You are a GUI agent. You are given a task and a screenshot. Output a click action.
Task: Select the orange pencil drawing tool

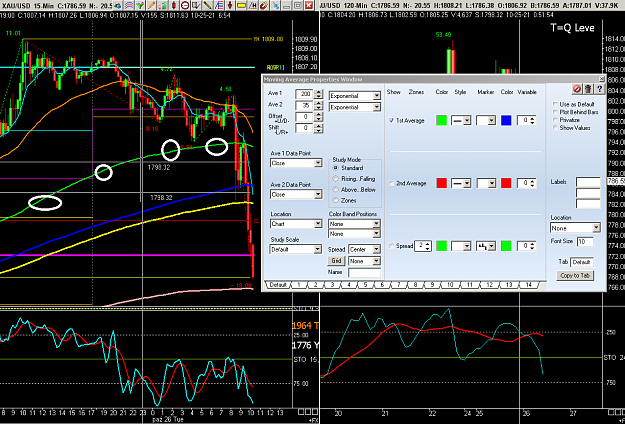[151, 6]
